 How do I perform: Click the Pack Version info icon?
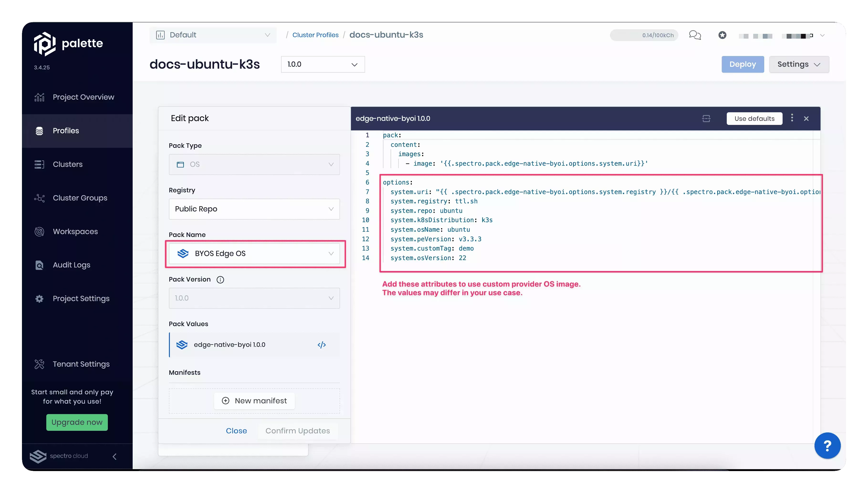[220, 280]
